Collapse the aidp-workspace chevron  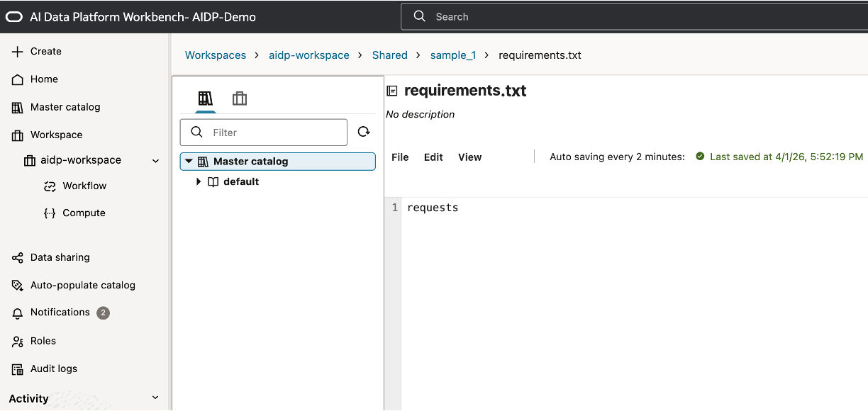pyautogui.click(x=155, y=161)
